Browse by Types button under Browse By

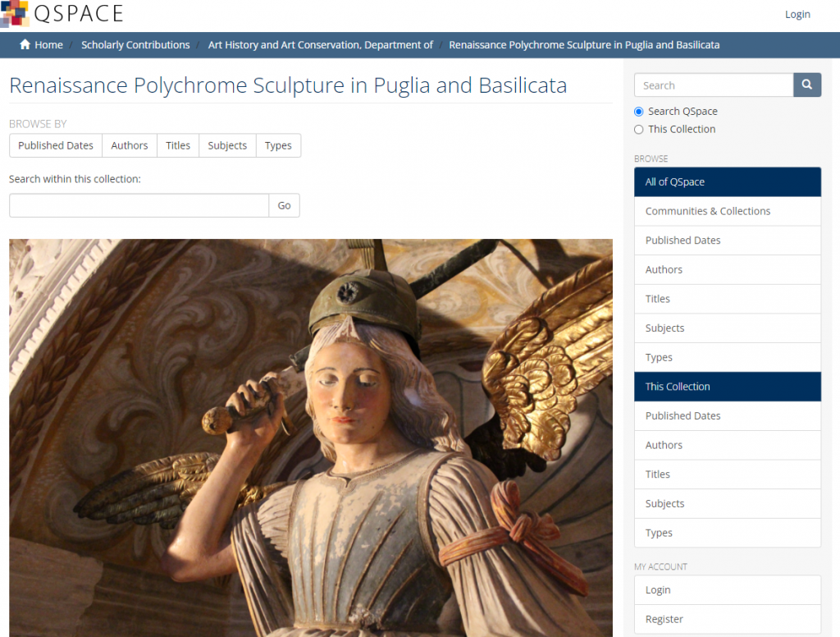(278, 145)
